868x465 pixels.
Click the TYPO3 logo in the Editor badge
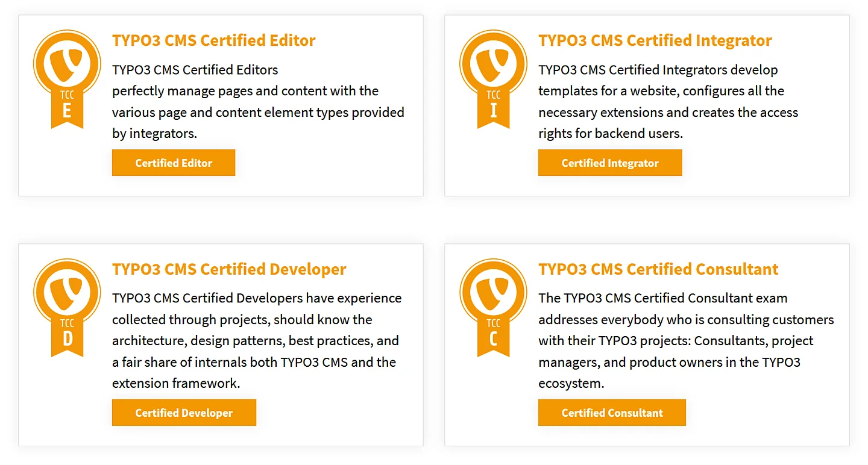(x=67, y=63)
